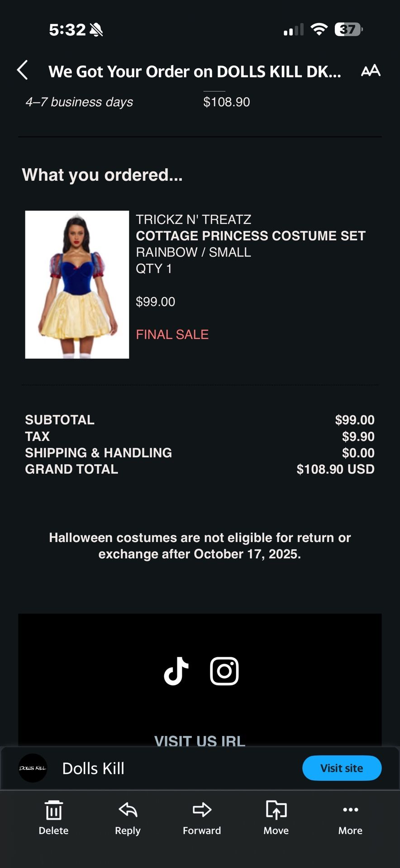Tap the Forward arrow icon
This screenshot has height=868, width=400.
click(202, 809)
